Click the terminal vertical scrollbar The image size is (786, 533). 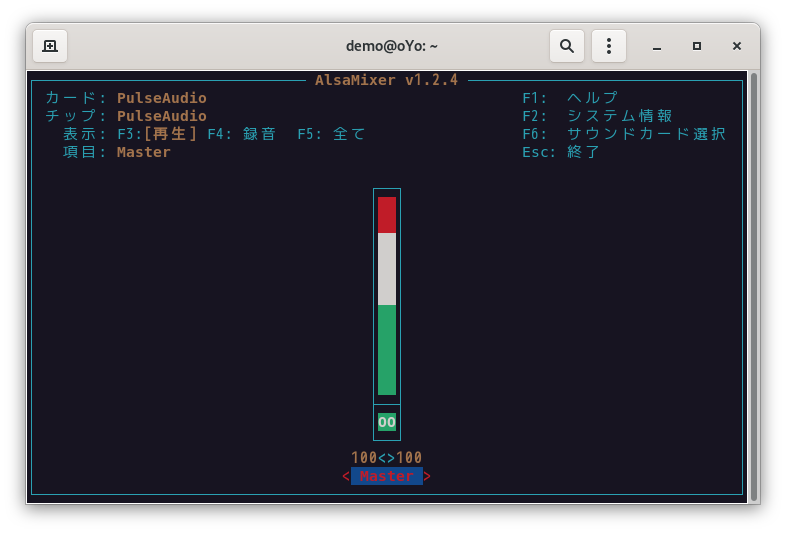(753, 285)
